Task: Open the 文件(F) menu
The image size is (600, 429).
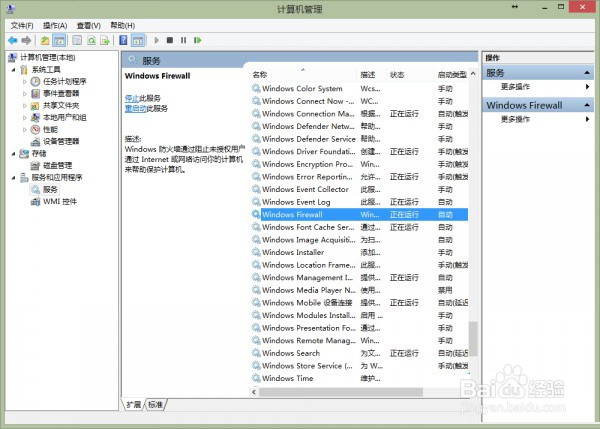Action: [x=22, y=26]
